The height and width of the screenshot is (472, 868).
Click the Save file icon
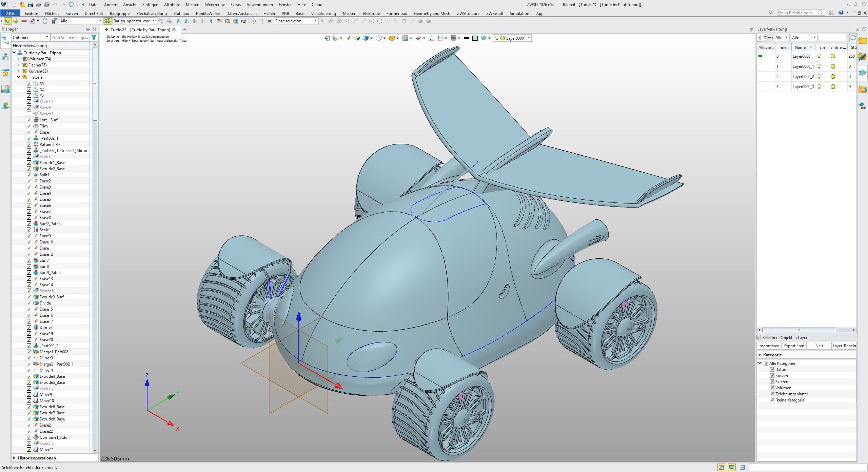[31, 4]
